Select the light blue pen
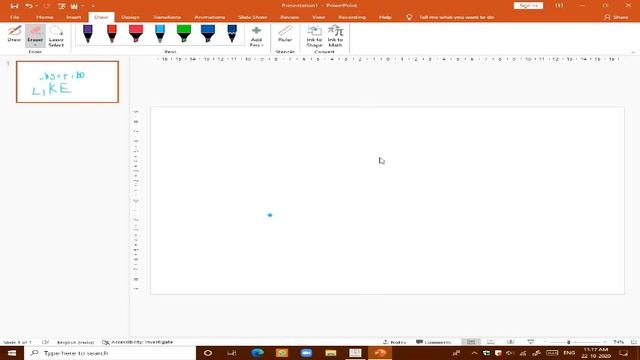Viewport: 640px width, 360px height. (x=160, y=33)
